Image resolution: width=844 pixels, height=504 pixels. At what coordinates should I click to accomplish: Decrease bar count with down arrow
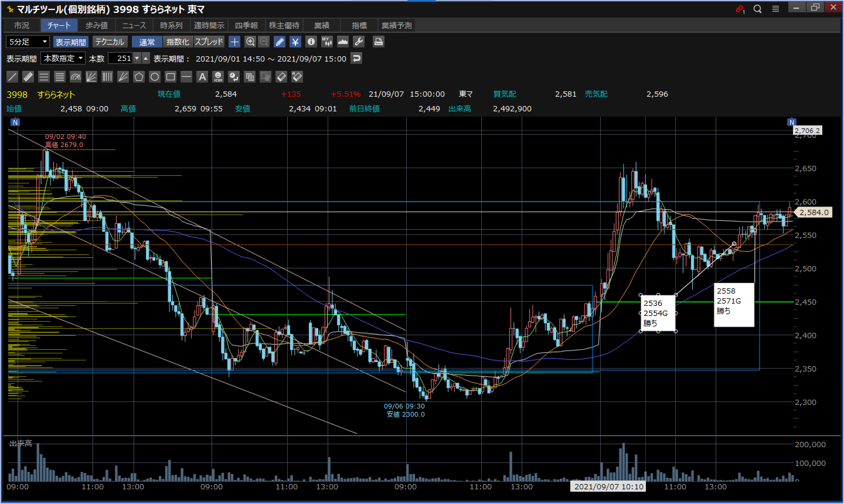click(x=137, y=58)
